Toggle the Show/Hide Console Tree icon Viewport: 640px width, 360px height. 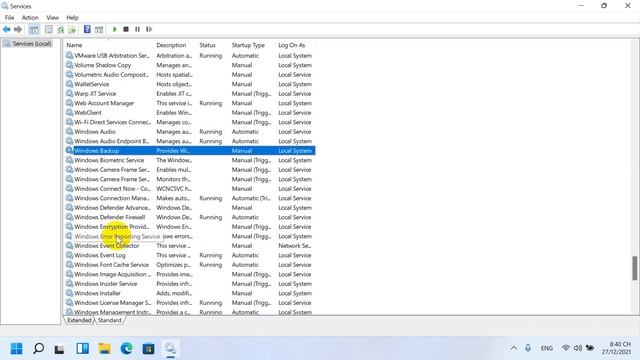(34, 29)
